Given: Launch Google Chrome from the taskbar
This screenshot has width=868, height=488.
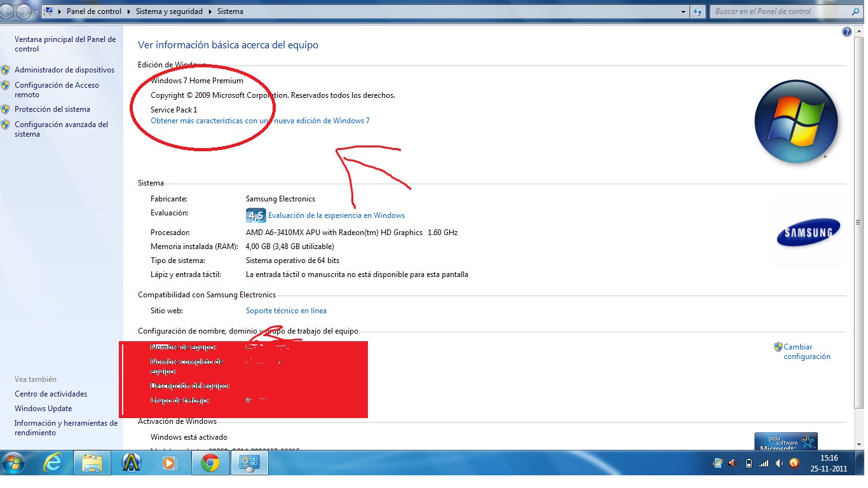Looking at the screenshot, I should point(210,463).
